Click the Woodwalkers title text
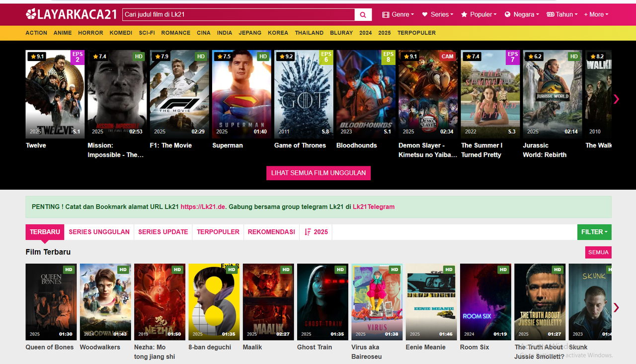Image resolution: width=636 pixels, height=364 pixels. click(100, 347)
